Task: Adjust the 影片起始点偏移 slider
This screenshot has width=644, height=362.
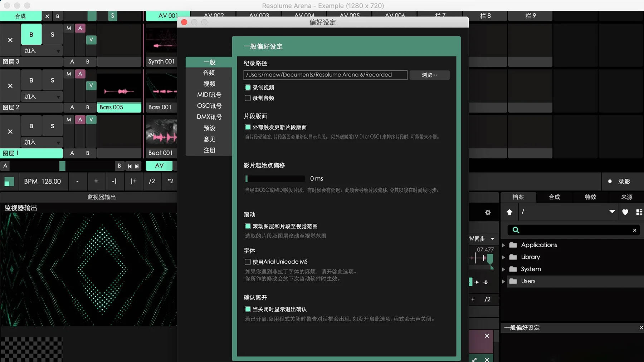Action: (x=275, y=179)
